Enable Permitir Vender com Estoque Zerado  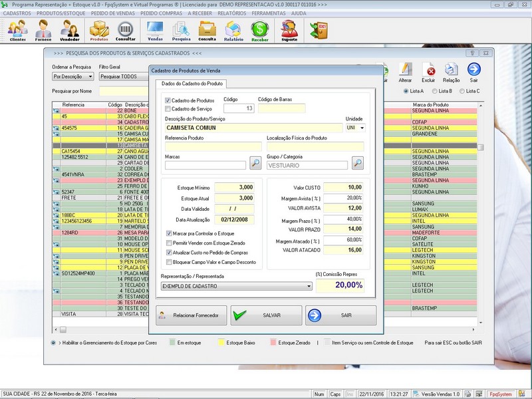click(168, 243)
